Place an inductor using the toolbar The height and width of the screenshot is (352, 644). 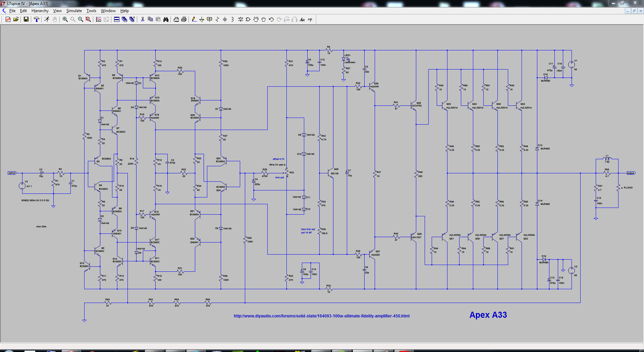point(232,19)
